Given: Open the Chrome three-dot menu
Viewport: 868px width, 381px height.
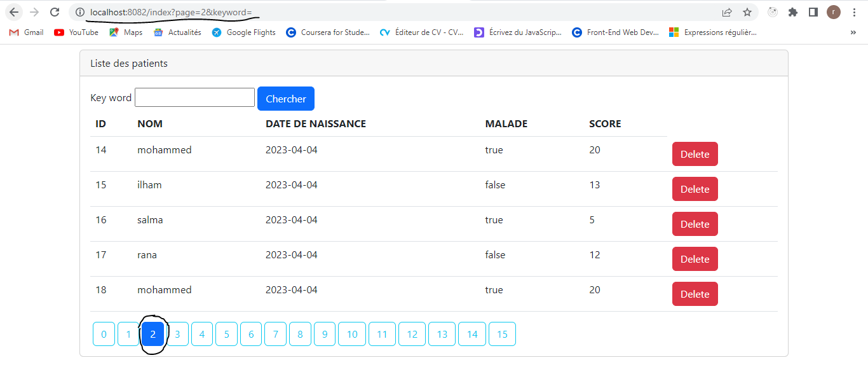Looking at the screenshot, I should point(853,11).
